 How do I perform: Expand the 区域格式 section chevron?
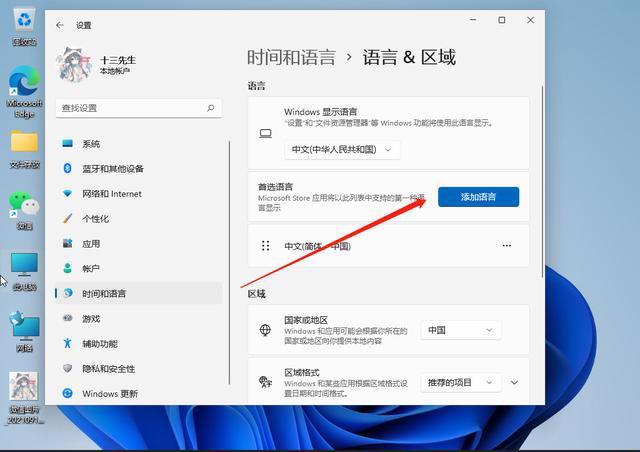pyautogui.click(x=514, y=382)
